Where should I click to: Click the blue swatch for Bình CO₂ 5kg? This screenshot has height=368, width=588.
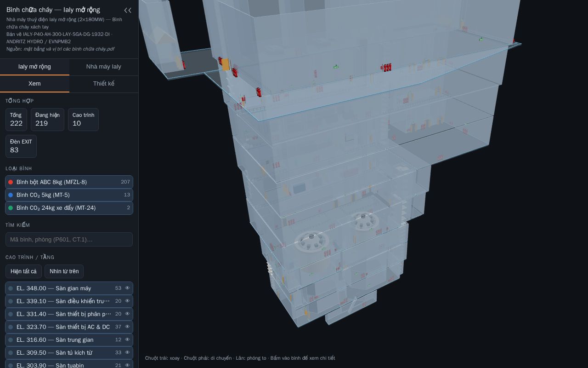11,195
